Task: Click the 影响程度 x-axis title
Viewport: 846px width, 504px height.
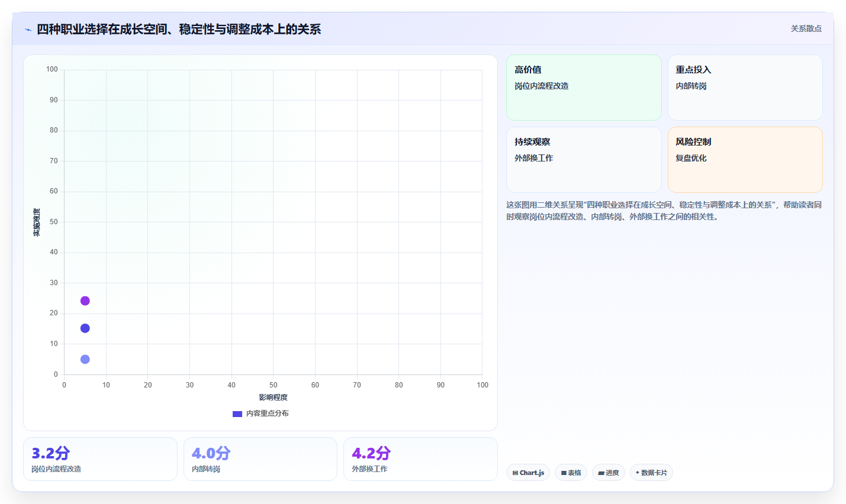Action: 273,398
